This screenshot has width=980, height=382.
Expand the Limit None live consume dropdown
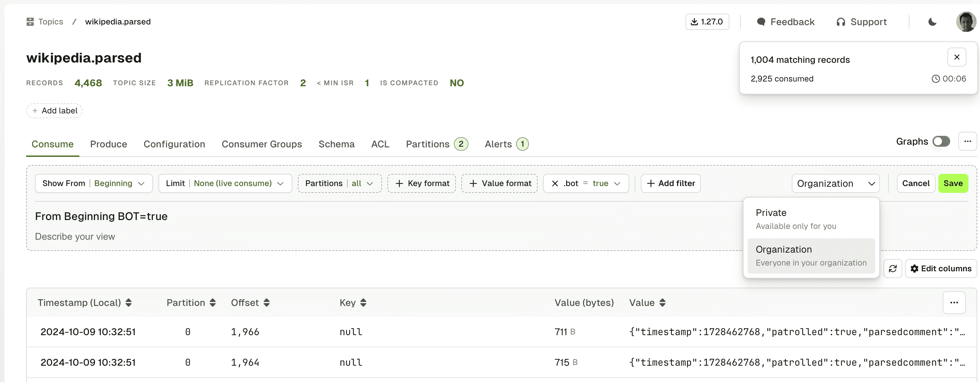[225, 183]
